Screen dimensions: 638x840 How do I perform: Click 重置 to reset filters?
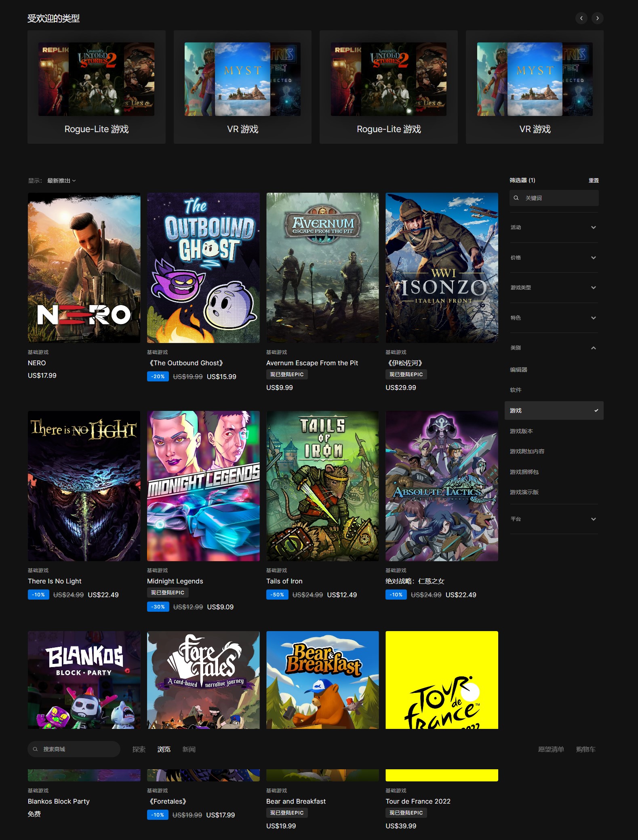tap(594, 181)
